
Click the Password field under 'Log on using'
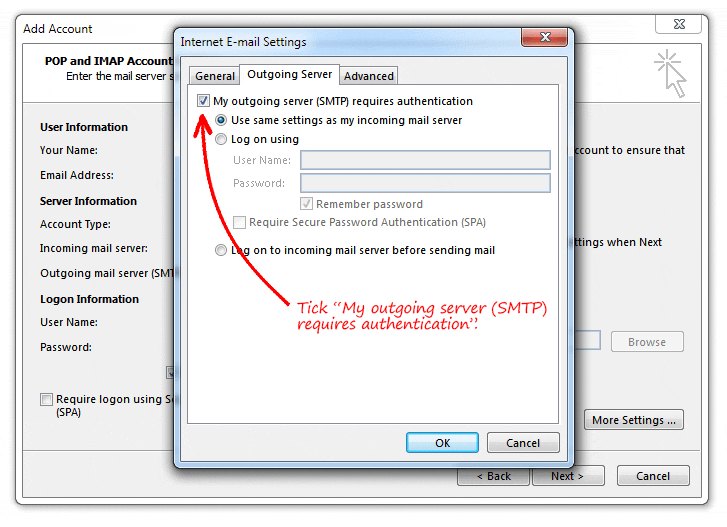[x=425, y=183]
